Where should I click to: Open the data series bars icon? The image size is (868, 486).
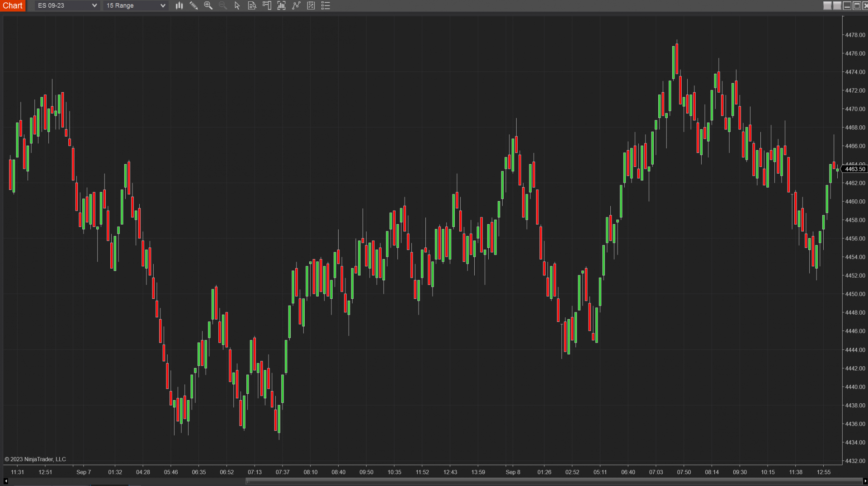tap(281, 5)
